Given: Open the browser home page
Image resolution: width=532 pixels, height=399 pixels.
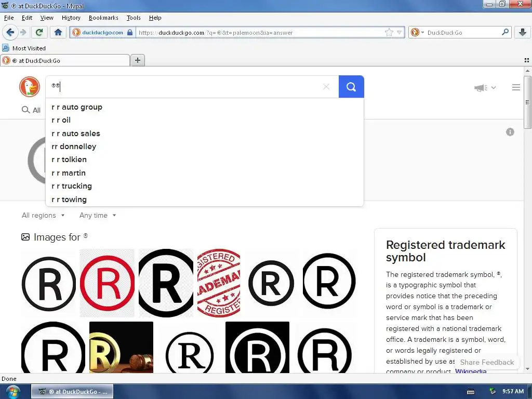Looking at the screenshot, I should click(x=58, y=32).
